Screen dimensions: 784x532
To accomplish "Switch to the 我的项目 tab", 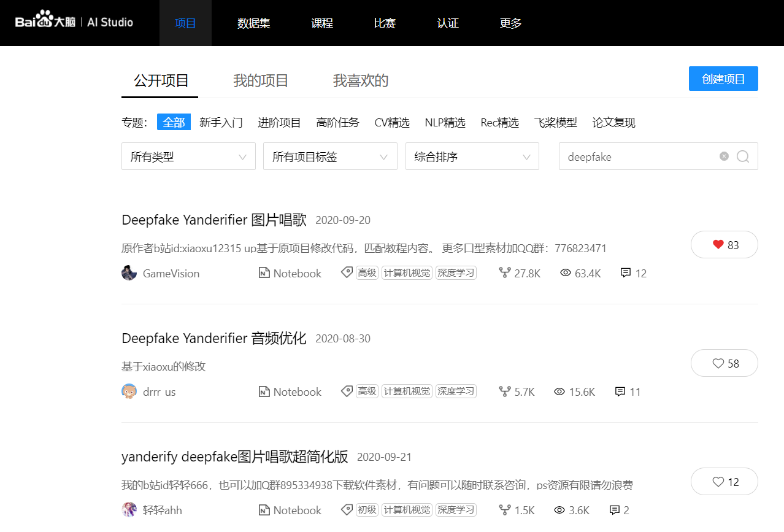I will pos(260,80).
